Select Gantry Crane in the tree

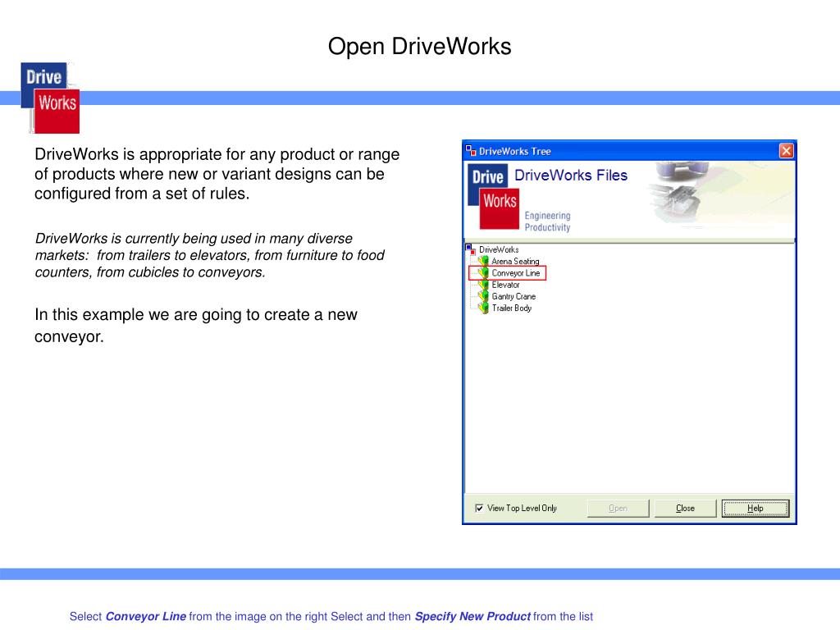click(x=514, y=296)
